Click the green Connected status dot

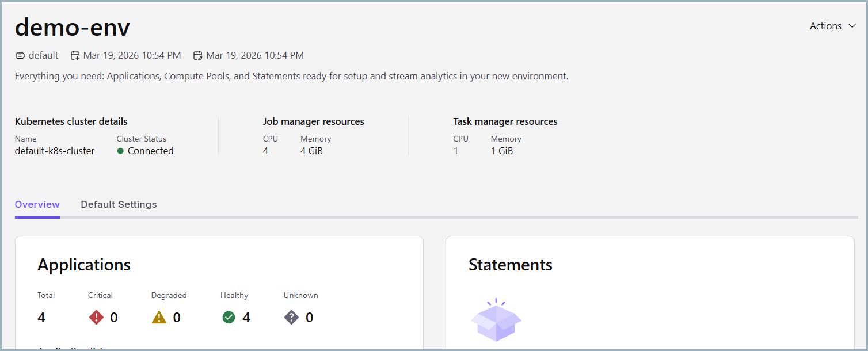[120, 151]
